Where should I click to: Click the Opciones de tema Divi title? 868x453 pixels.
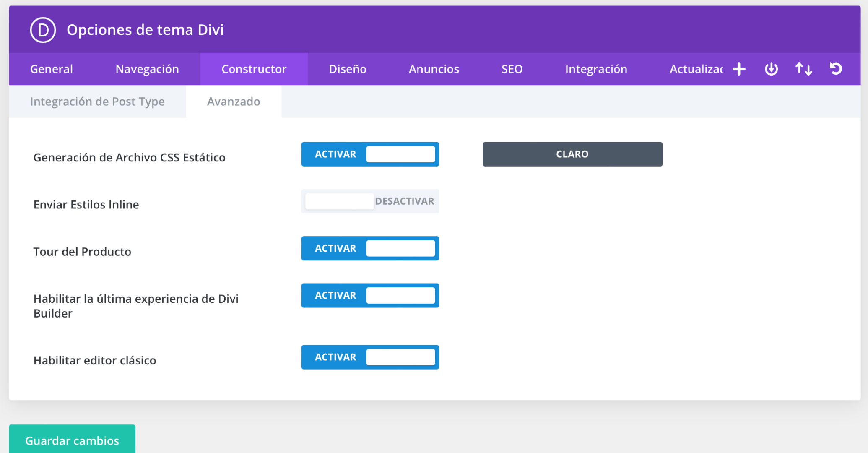pos(145,30)
